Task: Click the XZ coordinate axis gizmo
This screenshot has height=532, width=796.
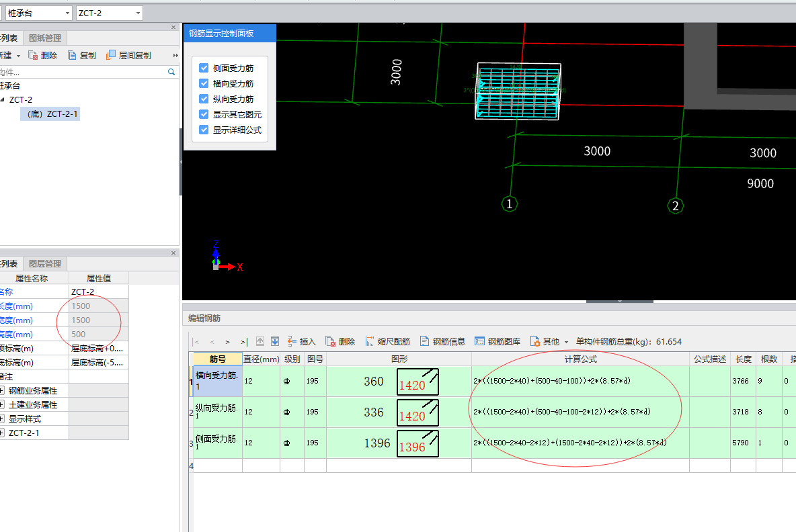Action: (x=227, y=256)
